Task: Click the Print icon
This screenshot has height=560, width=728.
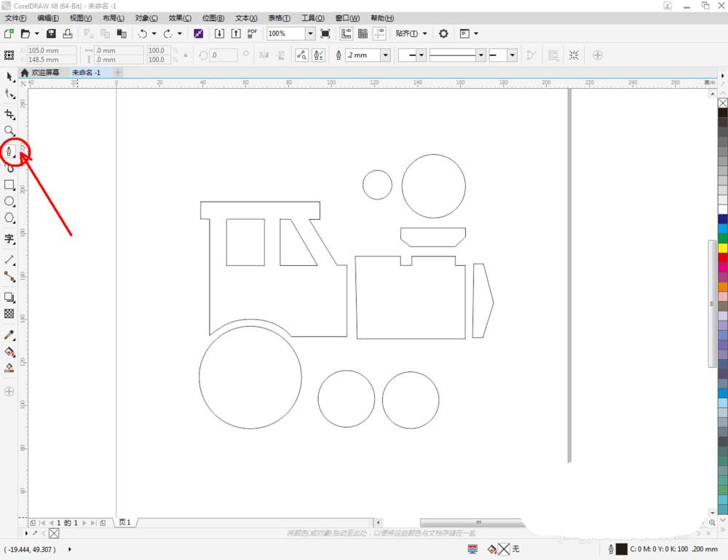Action: point(68,33)
